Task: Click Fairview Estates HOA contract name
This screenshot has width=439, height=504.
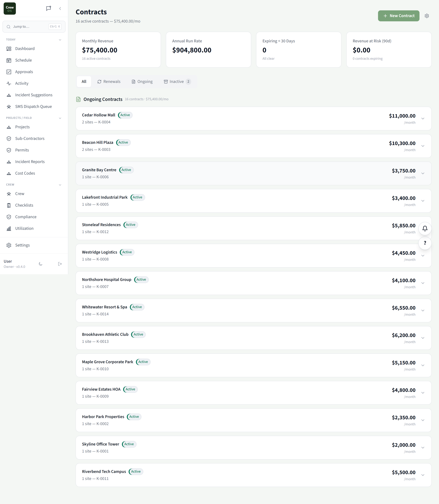Action: (x=101, y=389)
